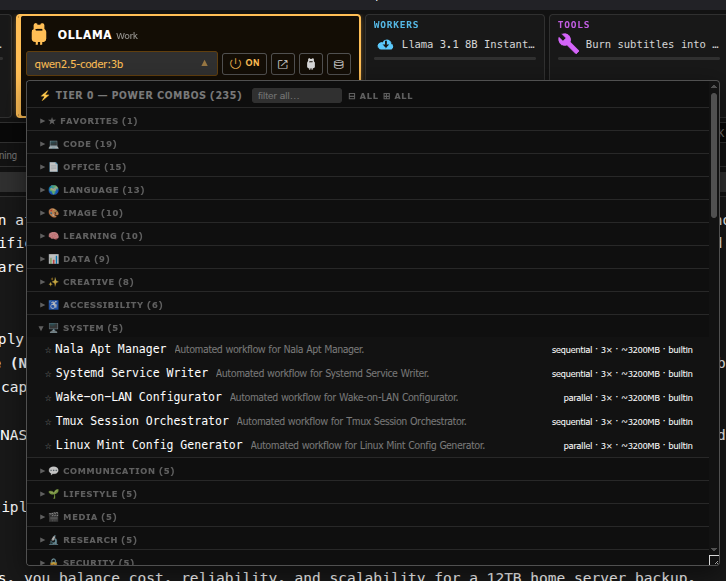Click the cloud download icon under Workers

(385, 45)
